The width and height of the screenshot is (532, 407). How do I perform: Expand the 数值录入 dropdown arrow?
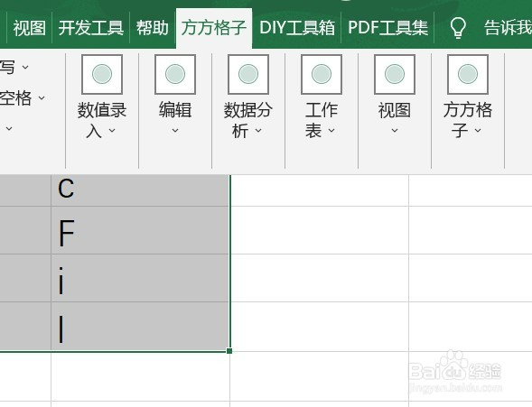click(112, 131)
